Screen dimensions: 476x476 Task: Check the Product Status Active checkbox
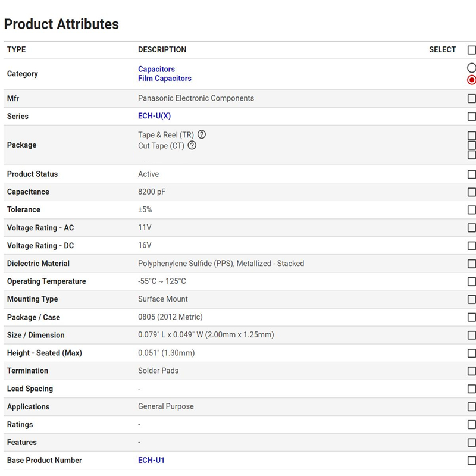point(472,174)
